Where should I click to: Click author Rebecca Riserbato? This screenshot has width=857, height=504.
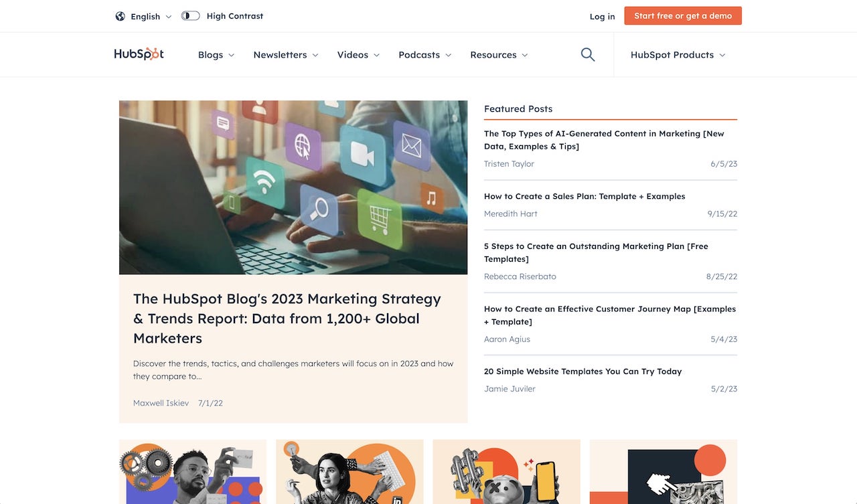[520, 276]
